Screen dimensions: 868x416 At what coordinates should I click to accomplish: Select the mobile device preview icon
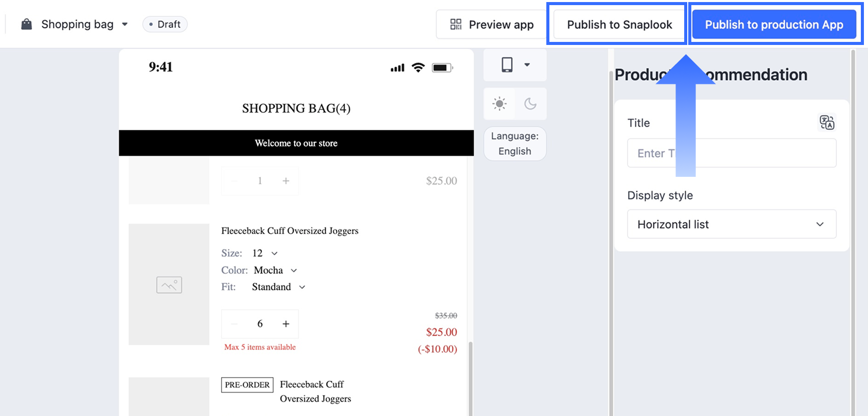point(507,65)
